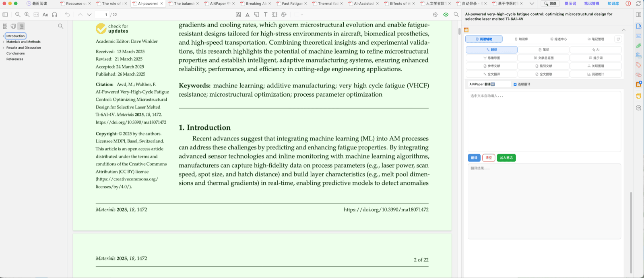Click the blue 翻译 translate button
Screen dimensions: 644x278
click(x=474, y=158)
